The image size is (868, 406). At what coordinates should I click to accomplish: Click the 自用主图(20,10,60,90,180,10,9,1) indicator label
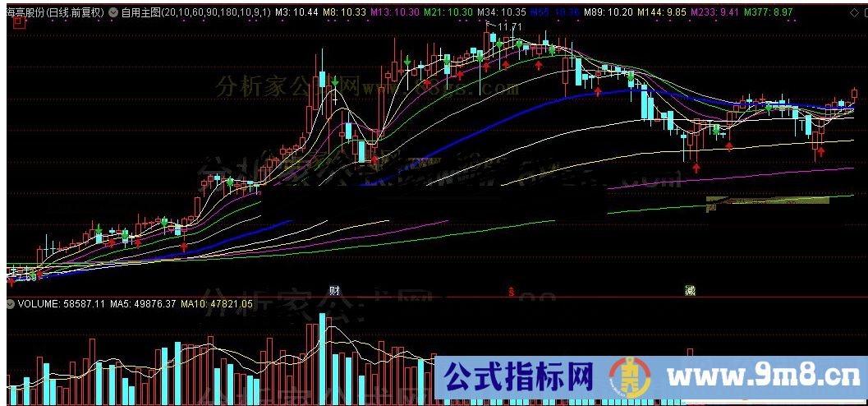tap(195, 12)
